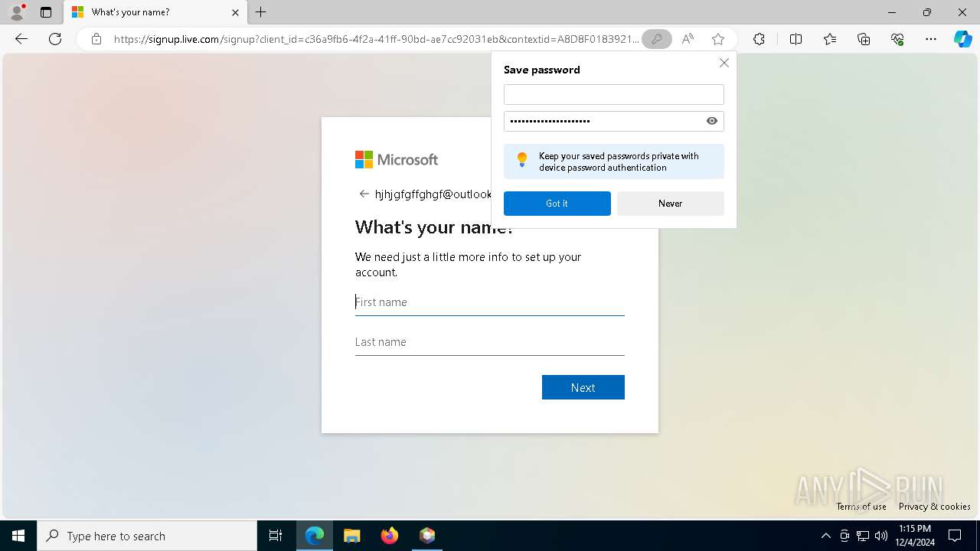Focus the username field in Save password
This screenshot has height=551, width=980.
[613, 94]
